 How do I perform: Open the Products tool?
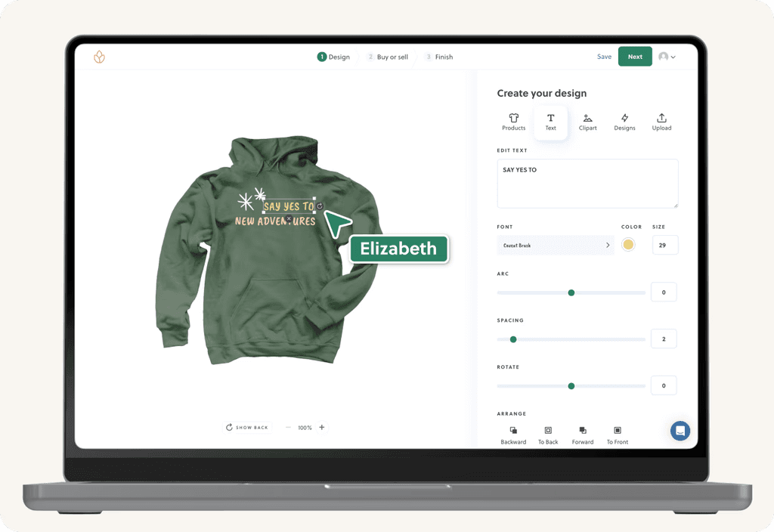click(x=513, y=122)
